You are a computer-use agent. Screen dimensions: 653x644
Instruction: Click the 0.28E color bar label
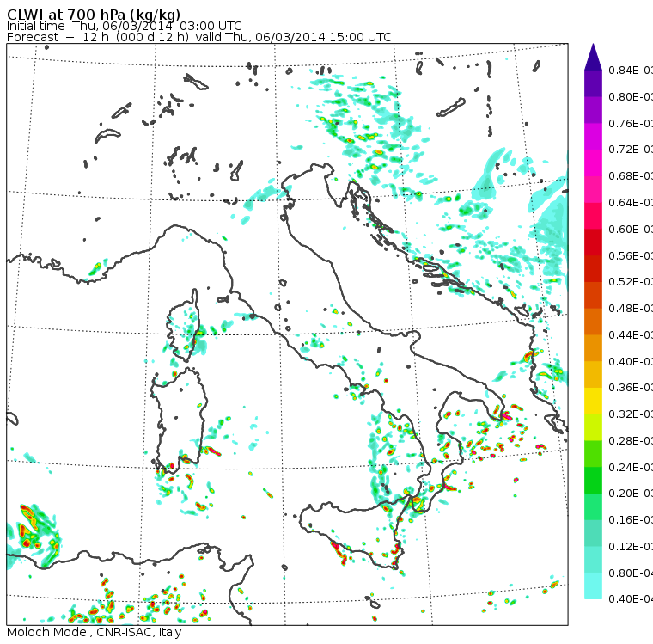(631, 440)
